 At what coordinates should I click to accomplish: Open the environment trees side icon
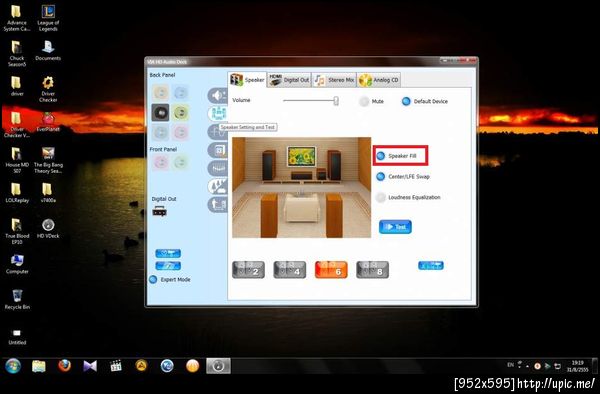point(218,187)
